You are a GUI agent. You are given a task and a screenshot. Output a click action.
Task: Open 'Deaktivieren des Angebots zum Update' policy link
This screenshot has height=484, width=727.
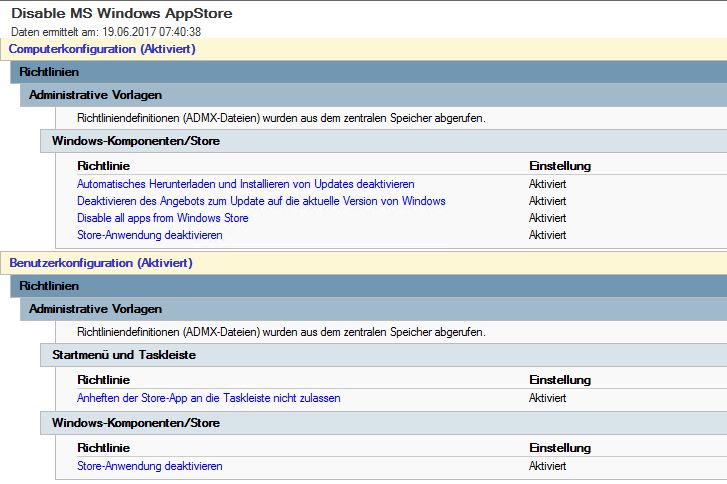click(261, 201)
